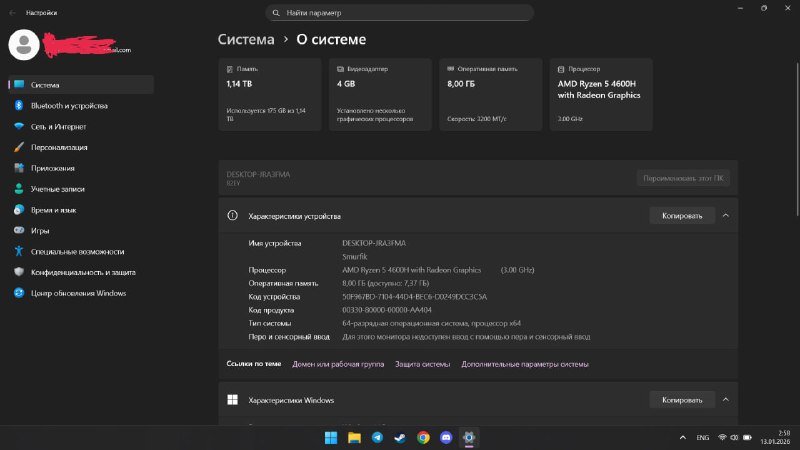
Task: Collapse Характеристики Windows section
Action: tap(726, 400)
